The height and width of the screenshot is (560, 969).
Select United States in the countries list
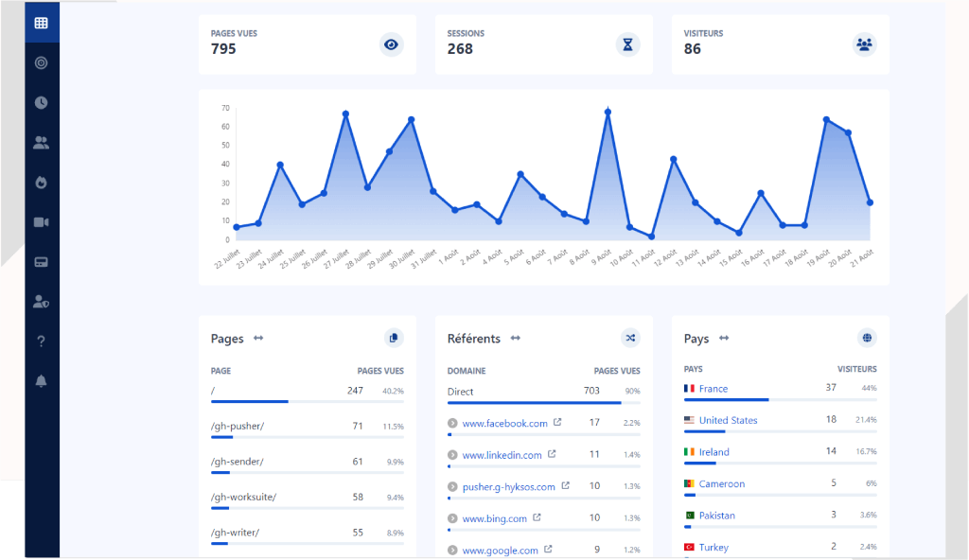(x=728, y=420)
